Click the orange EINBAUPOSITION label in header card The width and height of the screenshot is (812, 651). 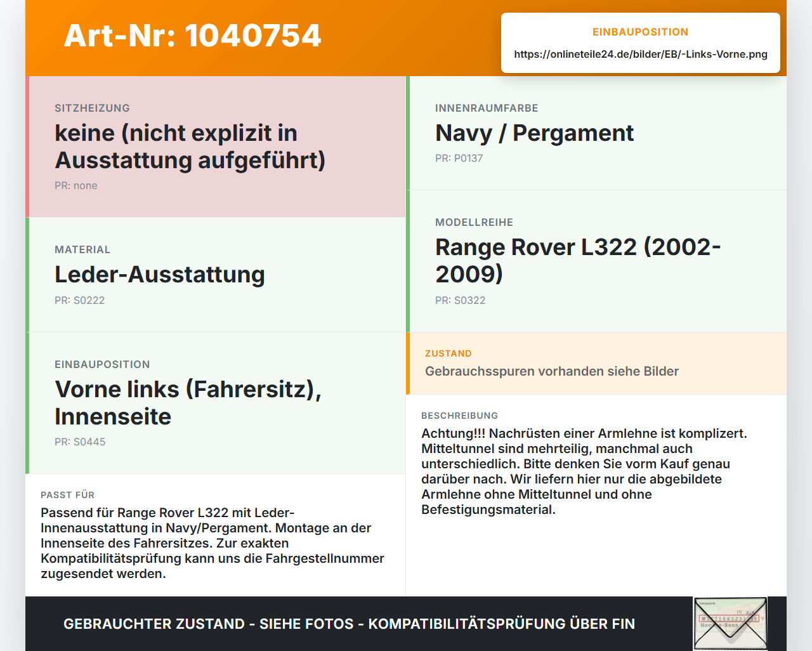click(641, 32)
